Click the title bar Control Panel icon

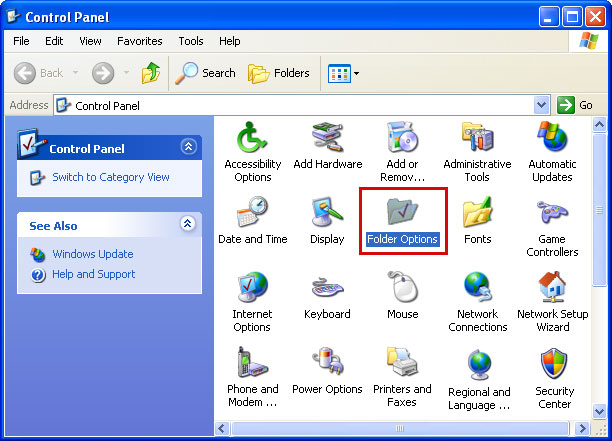click(x=13, y=16)
